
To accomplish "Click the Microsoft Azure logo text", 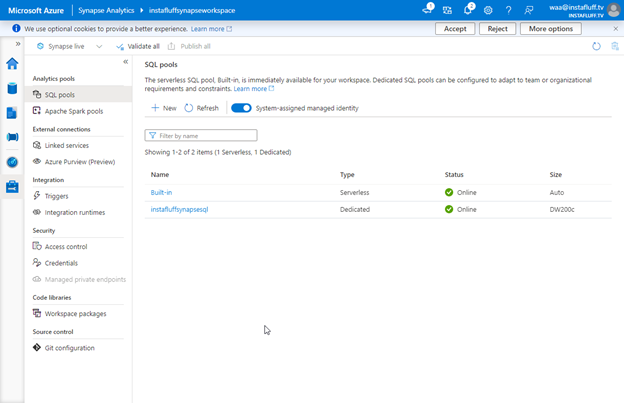I will click(36, 10).
